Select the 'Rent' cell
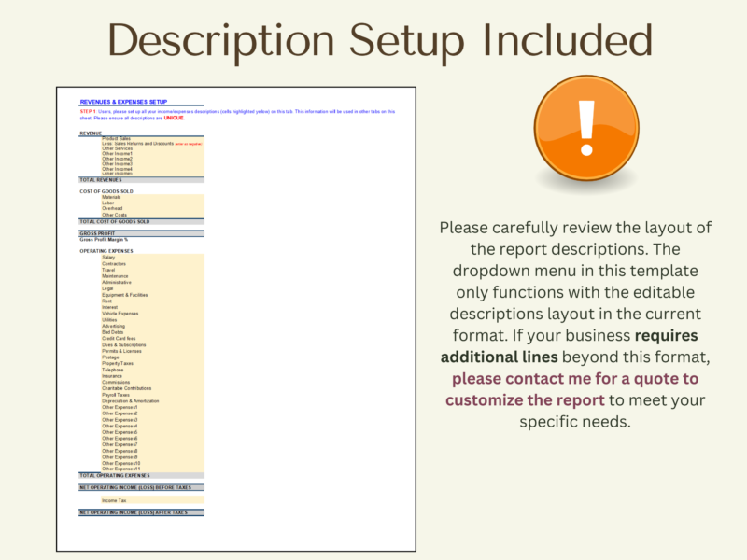Image resolution: width=747 pixels, height=560 pixels. 152,301
